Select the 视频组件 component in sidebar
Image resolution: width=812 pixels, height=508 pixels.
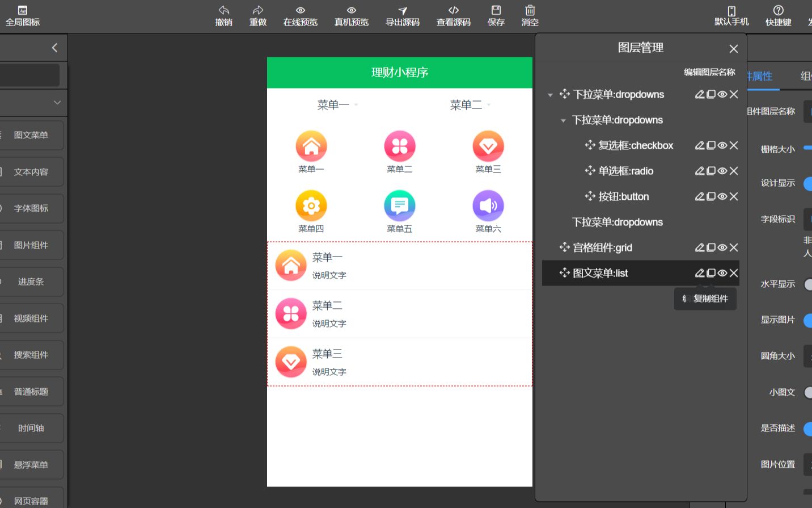(x=32, y=318)
